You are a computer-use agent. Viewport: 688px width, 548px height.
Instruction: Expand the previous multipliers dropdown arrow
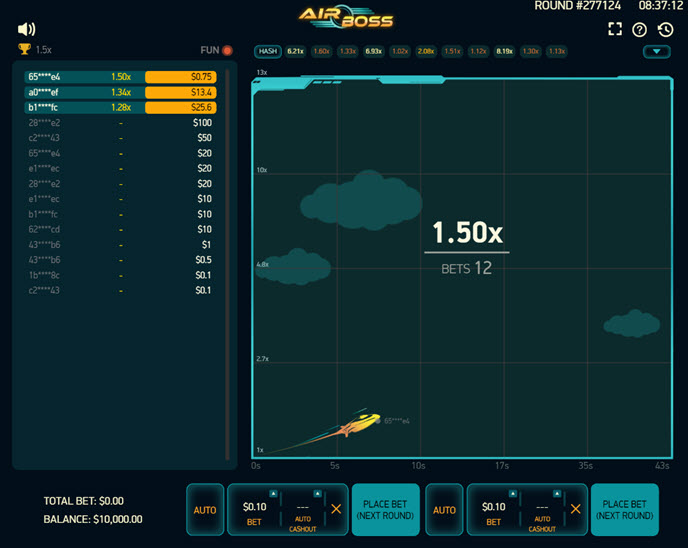click(656, 52)
